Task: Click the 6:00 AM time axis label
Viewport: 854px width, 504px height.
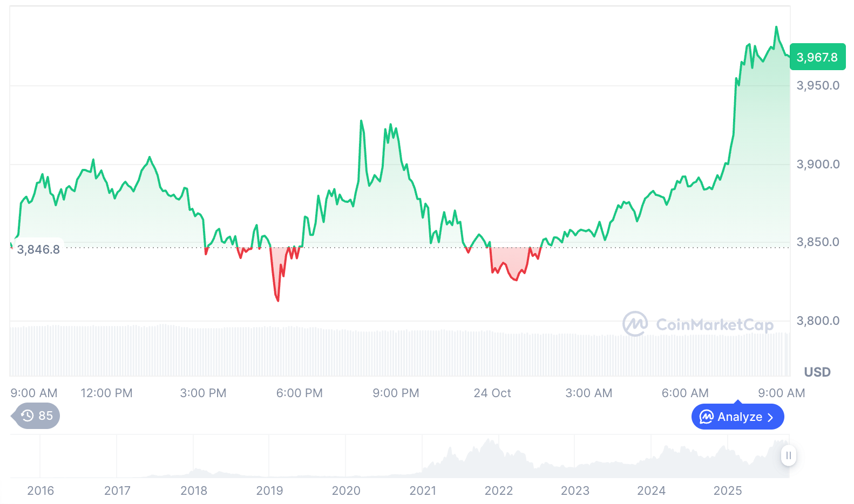Action: 685,393
